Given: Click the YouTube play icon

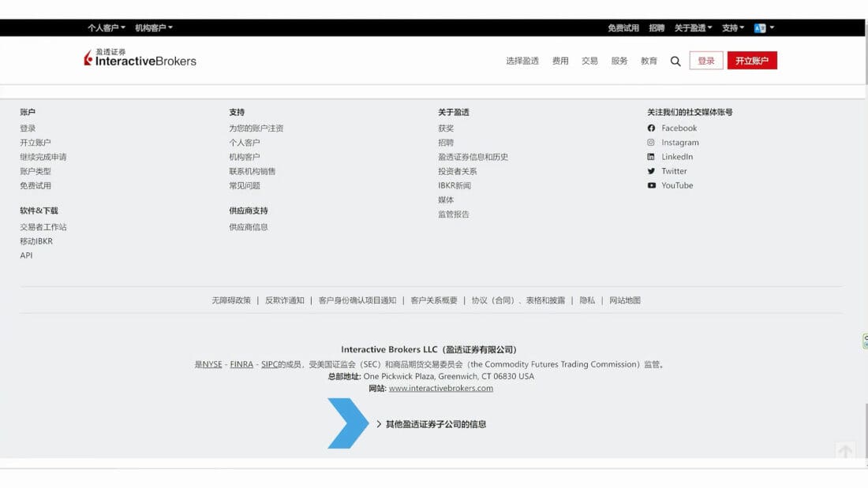Looking at the screenshot, I should tap(651, 185).
